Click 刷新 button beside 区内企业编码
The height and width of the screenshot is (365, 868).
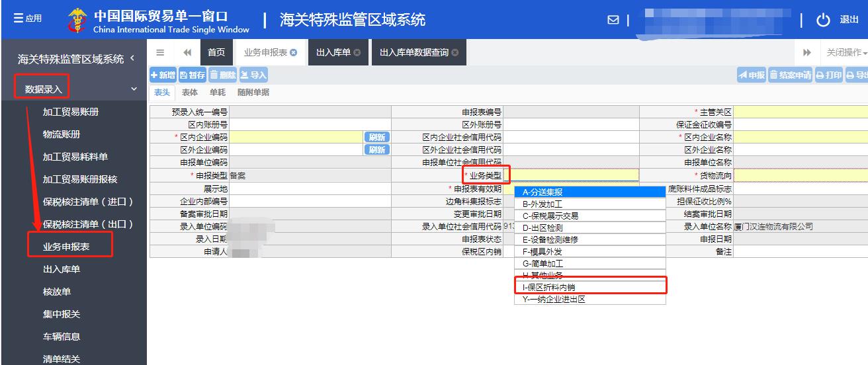[x=376, y=138]
